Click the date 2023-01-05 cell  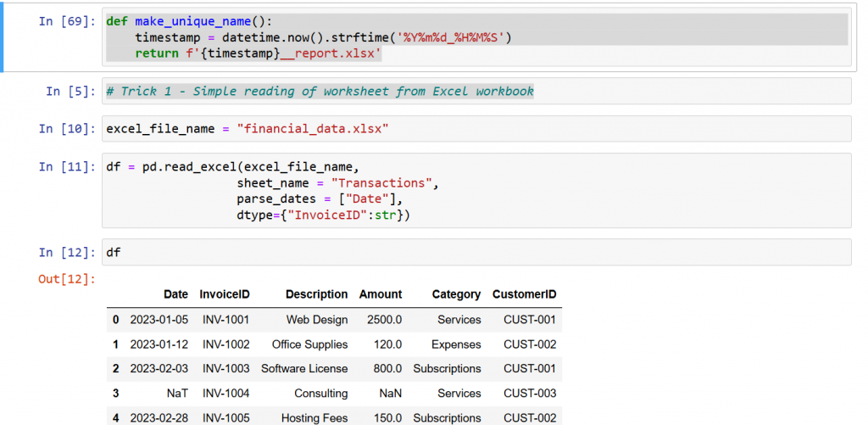point(159,320)
